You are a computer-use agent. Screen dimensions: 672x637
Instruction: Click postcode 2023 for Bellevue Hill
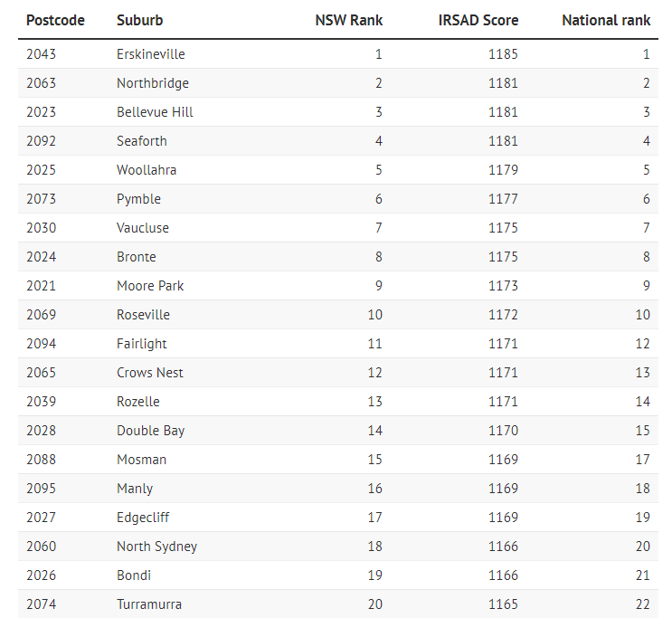point(41,112)
